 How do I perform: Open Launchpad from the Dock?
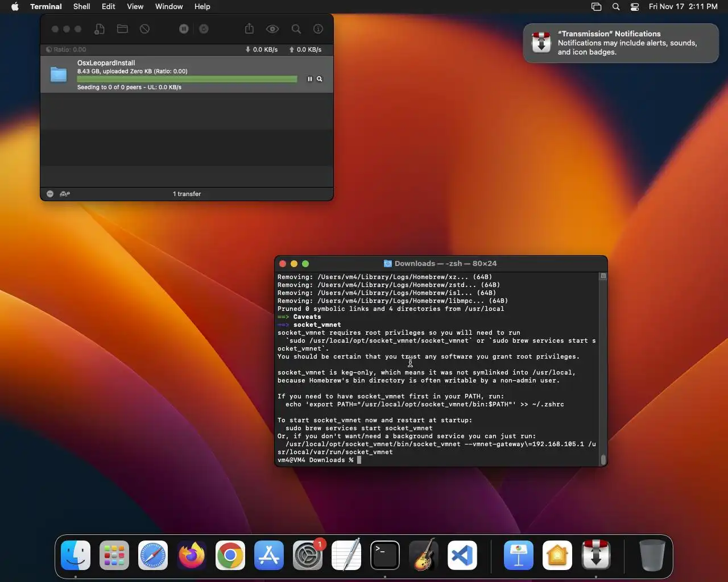tap(114, 555)
